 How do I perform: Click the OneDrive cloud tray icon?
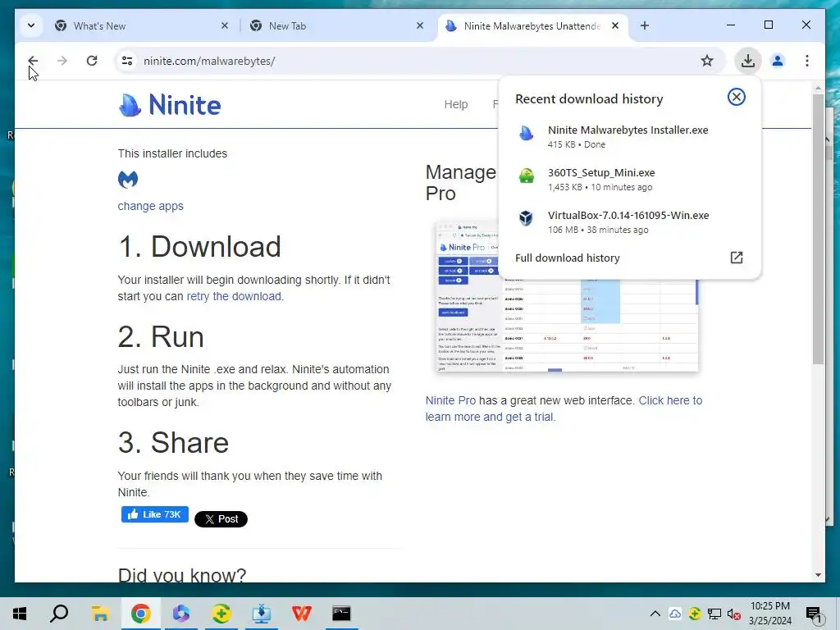(675, 614)
